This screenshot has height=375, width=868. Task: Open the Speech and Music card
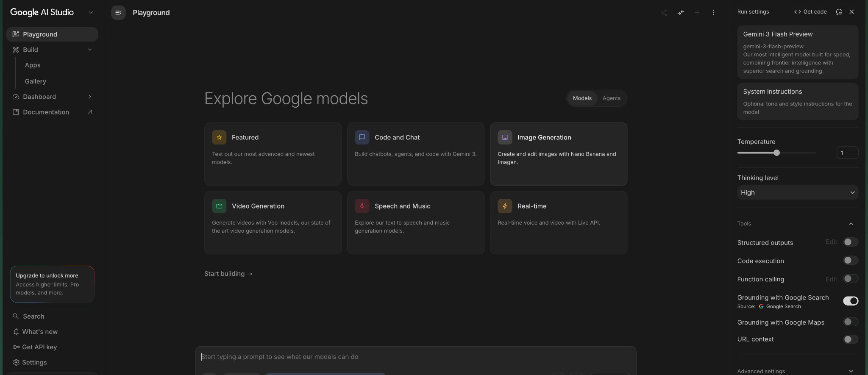click(x=416, y=222)
